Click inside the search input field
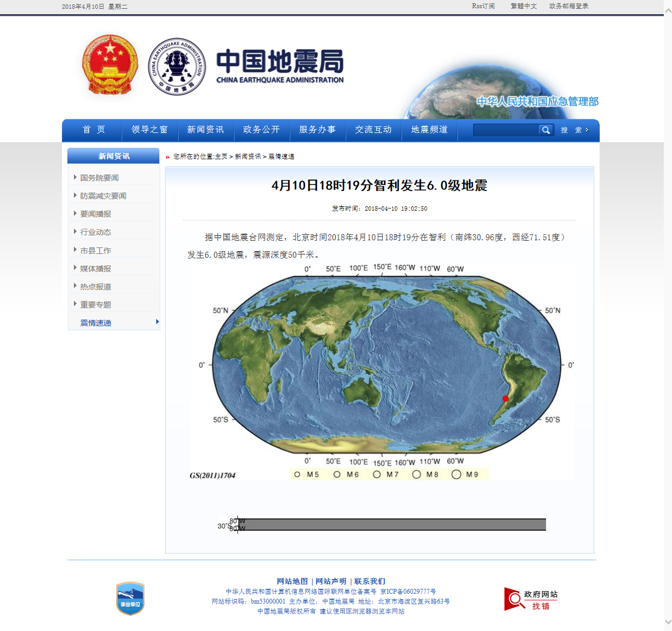Screen dimensions: 672x631 pyautogui.click(x=507, y=130)
